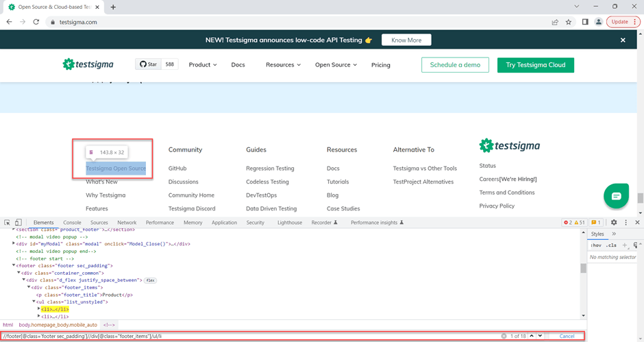The image size is (644, 342).
Task: Collapse the footer sec_padding node
Action: [x=14, y=265]
